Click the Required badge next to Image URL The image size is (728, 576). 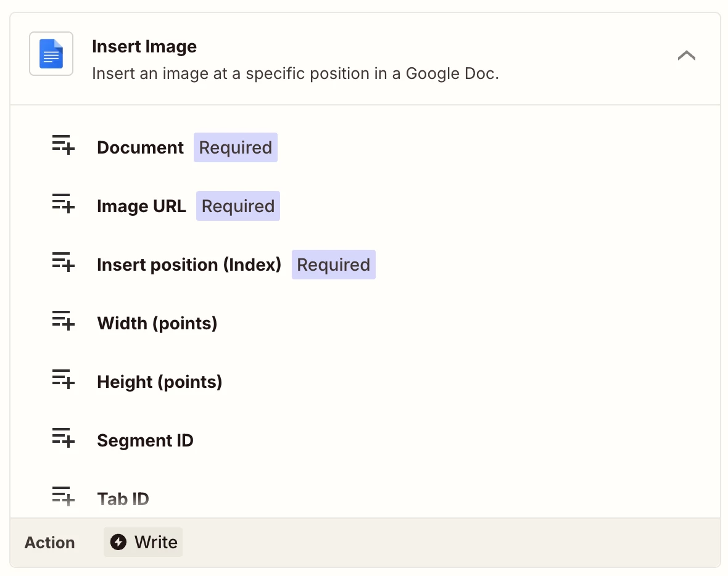click(x=238, y=207)
